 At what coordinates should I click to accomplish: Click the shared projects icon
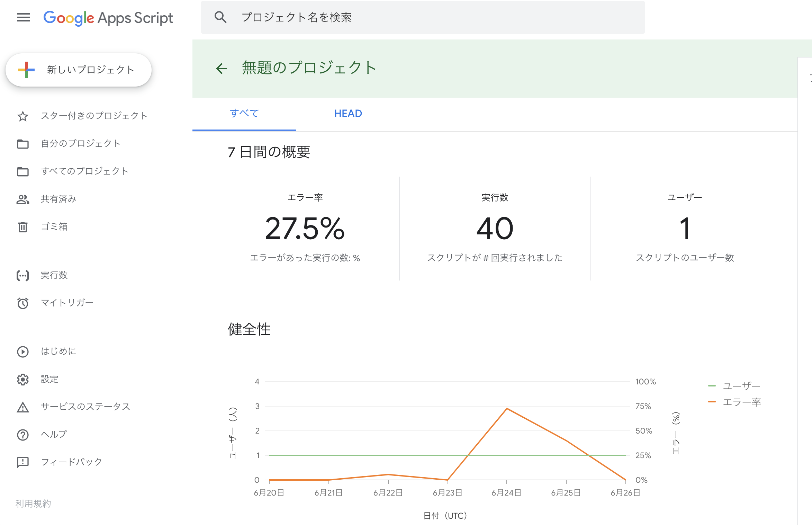click(23, 199)
